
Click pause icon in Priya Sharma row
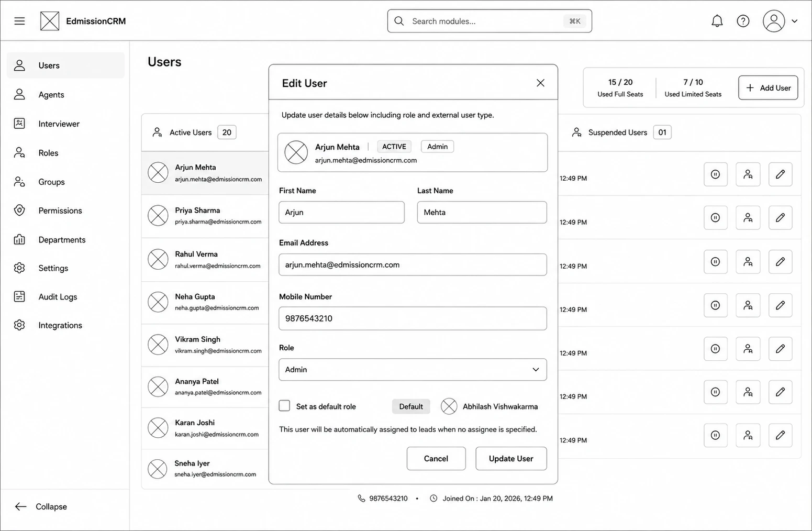[x=715, y=217]
